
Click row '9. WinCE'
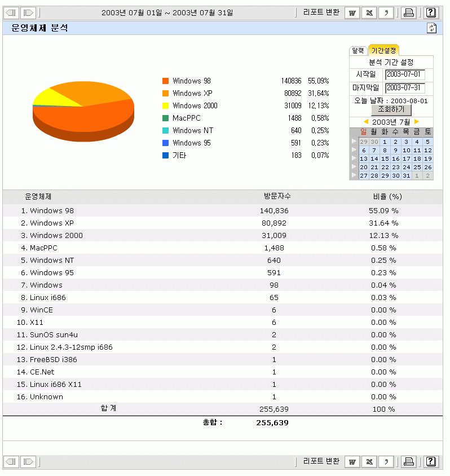coord(223,310)
